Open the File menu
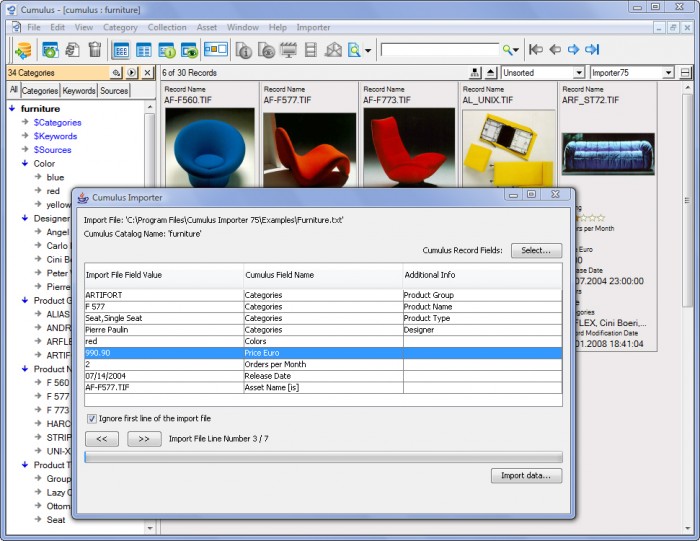 [x=34, y=27]
